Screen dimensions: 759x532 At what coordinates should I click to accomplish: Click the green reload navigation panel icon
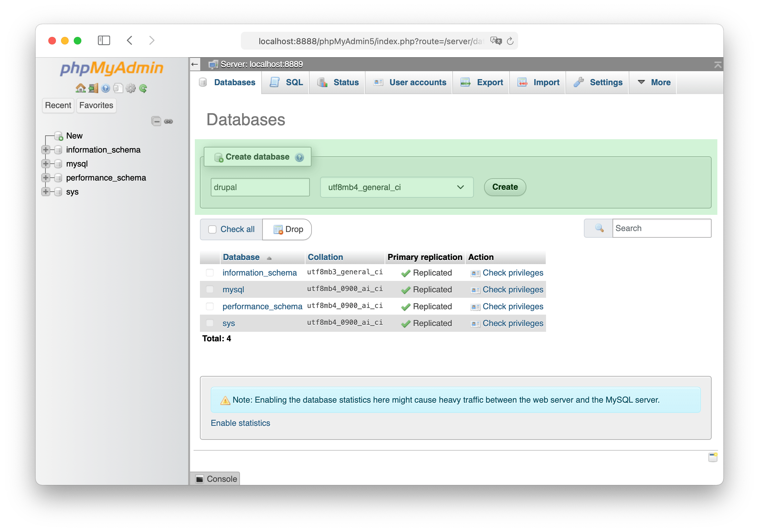pos(143,88)
